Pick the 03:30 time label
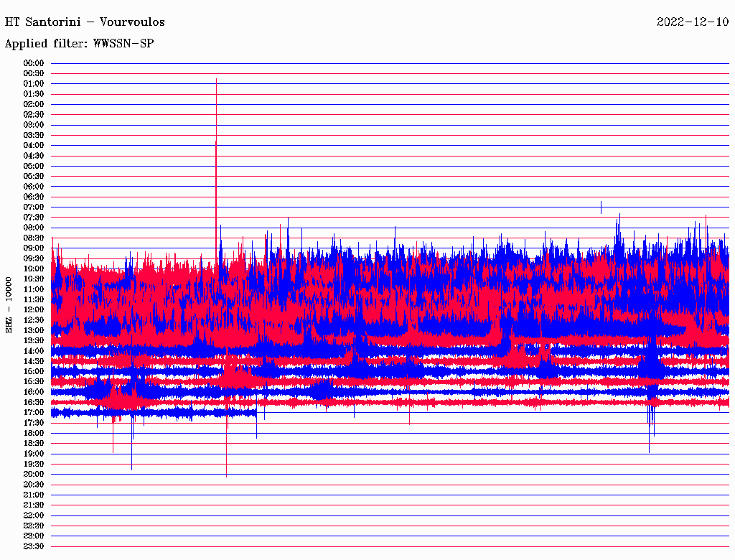Screen dimensions: 735x560 coord(34,135)
